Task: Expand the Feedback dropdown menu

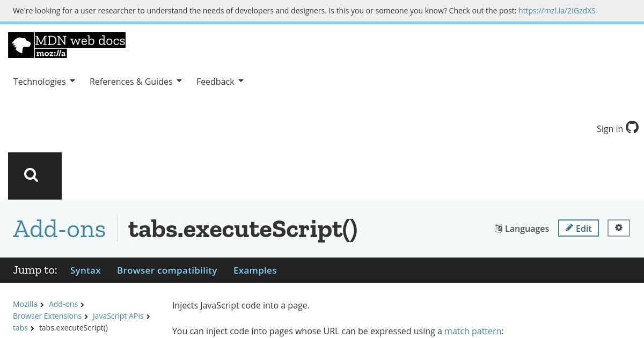Action: pos(220,82)
